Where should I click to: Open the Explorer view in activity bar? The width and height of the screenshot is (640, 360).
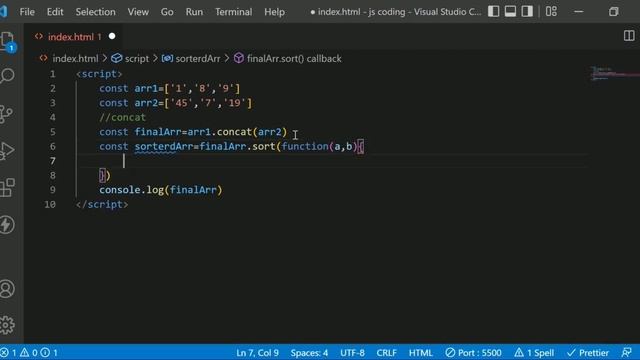coord(7,41)
